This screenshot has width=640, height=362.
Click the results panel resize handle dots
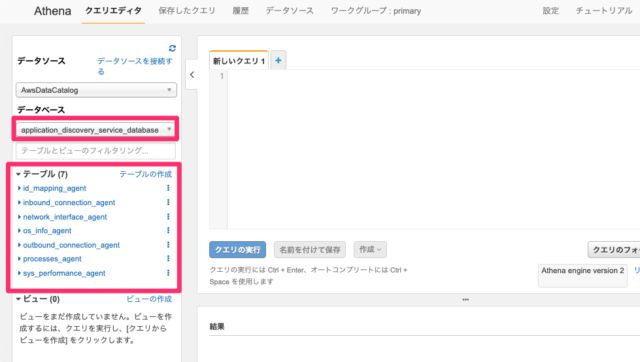click(465, 300)
